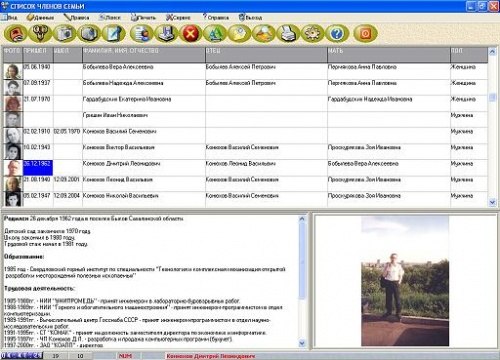
Task: Open the Печать menu
Action: pyautogui.click(x=143, y=17)
